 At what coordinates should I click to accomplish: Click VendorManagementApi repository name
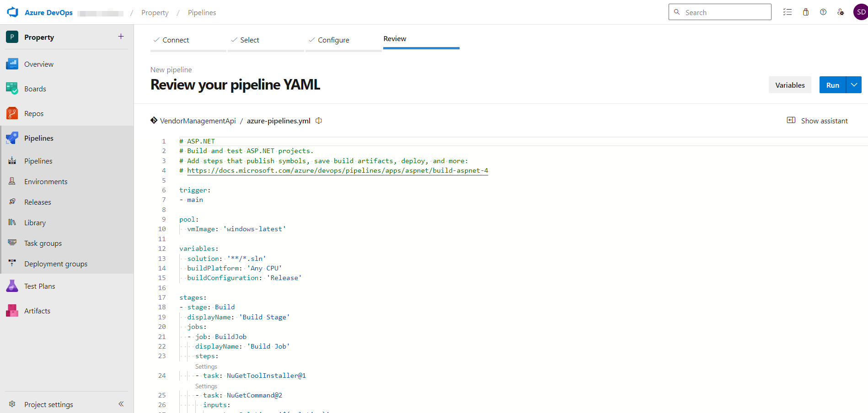tap(198, 121)
